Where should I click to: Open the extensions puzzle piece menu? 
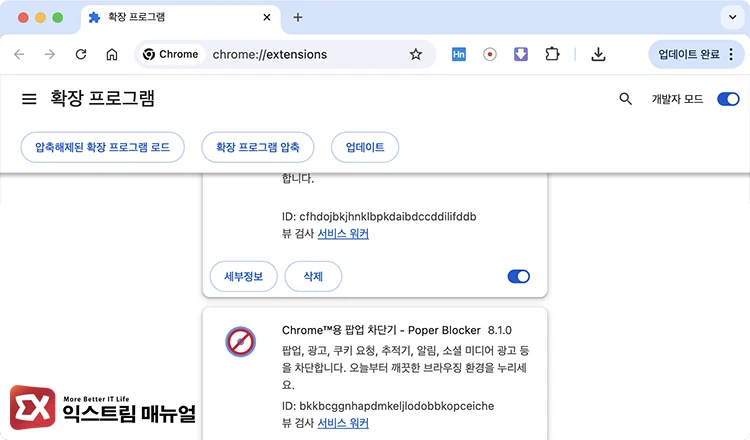tap(552, 54)
